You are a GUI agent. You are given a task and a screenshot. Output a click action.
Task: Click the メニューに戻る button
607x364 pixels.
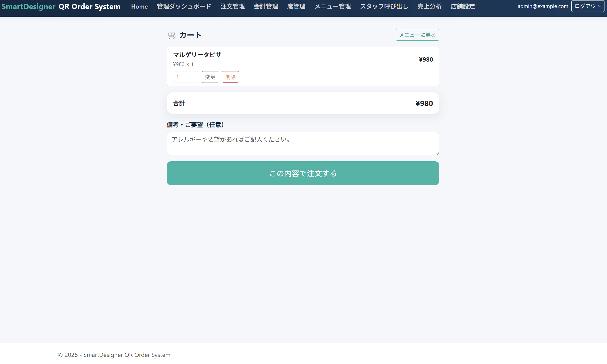(417, 35)
